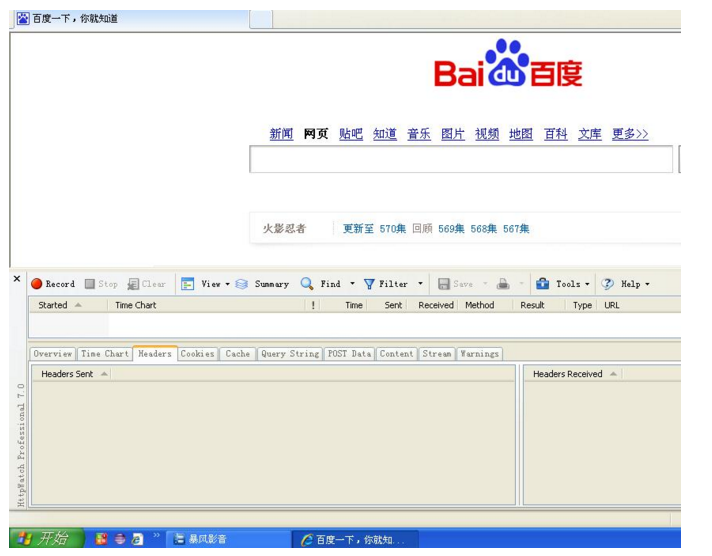Click the Baidu paw logo
This screenshot has height=556, width=712.
tap(508, 64)
